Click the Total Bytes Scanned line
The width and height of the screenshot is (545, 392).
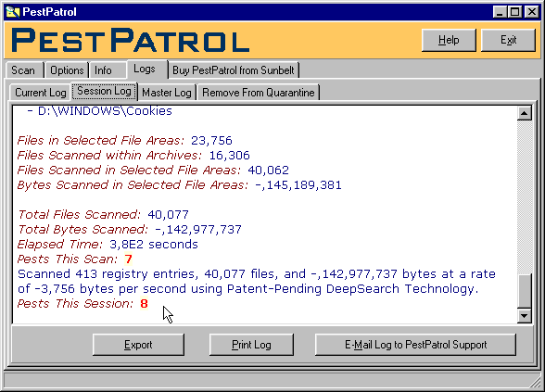point(130,230)
